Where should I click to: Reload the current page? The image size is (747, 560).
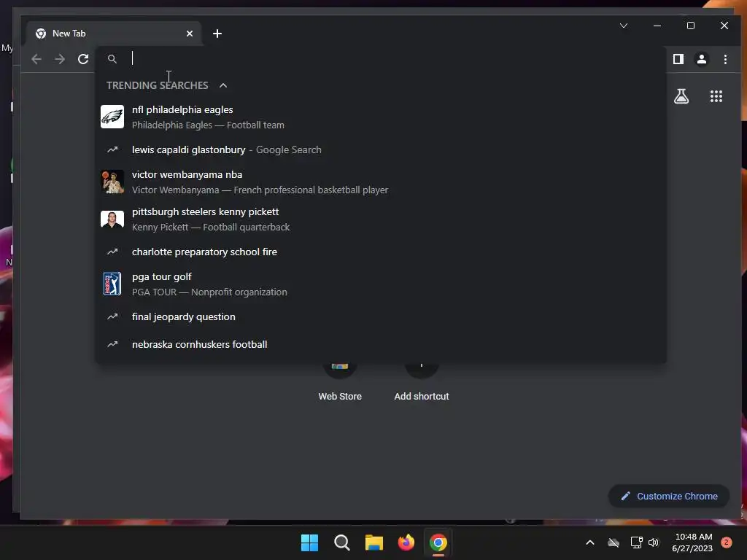click(x=83, y=59)
